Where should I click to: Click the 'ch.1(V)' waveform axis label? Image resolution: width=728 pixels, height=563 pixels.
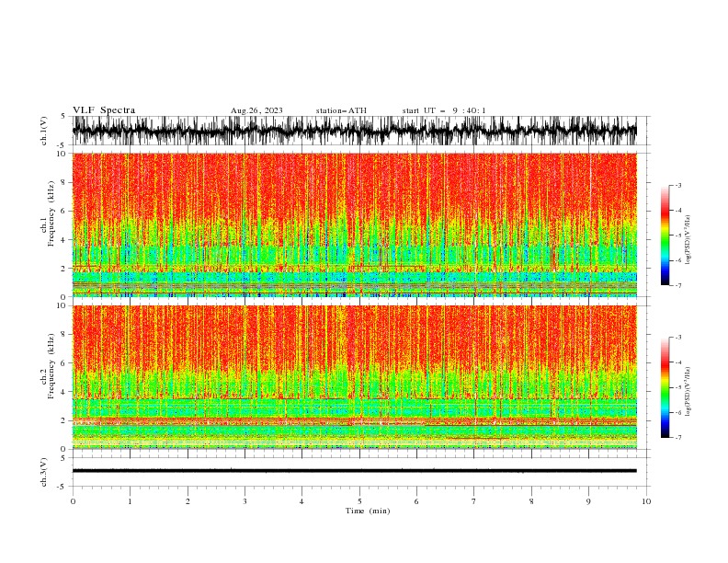44,131
